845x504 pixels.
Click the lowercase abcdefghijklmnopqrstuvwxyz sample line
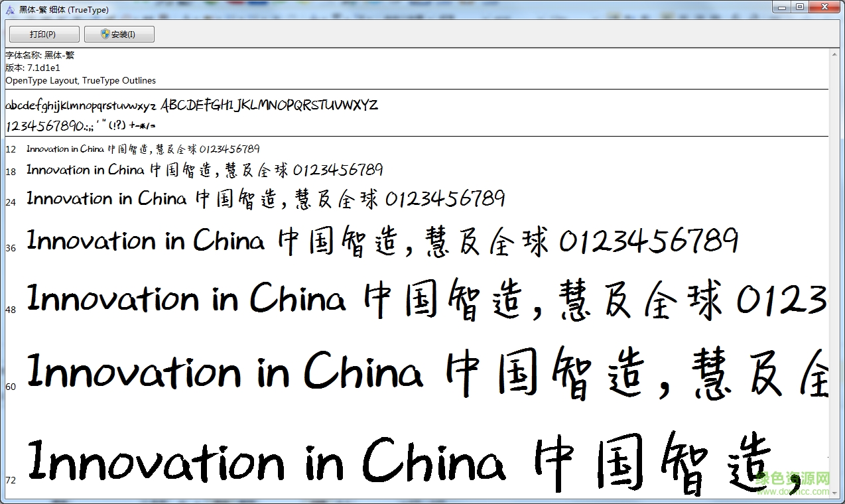tap(81, 105)
